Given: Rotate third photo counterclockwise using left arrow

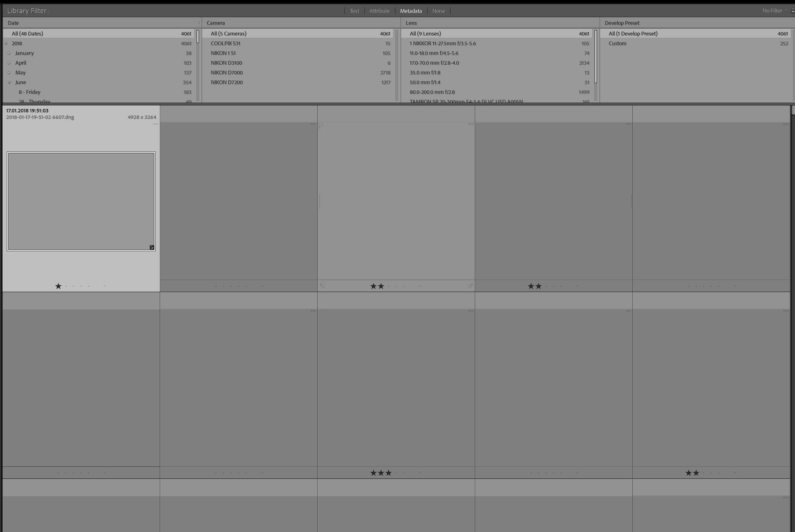Looking at the screenshot, I should pyautogui.click(x=323, y=286).
